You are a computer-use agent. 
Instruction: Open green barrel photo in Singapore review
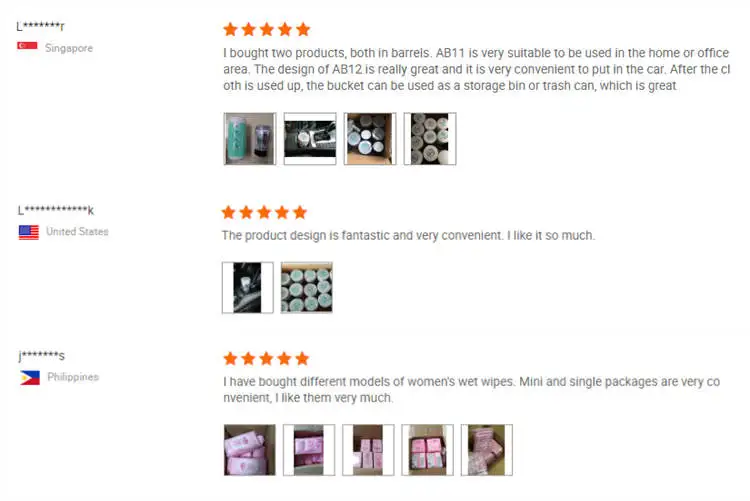250,139
